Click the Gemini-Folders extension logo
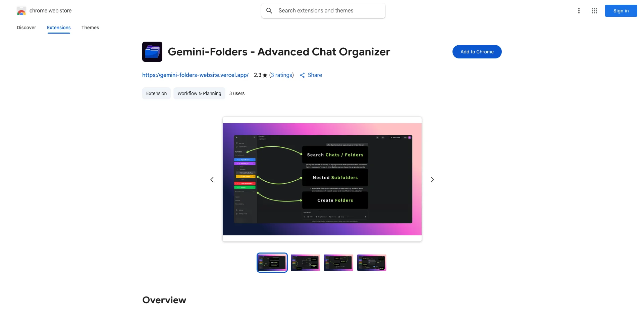 pos(152,51)
